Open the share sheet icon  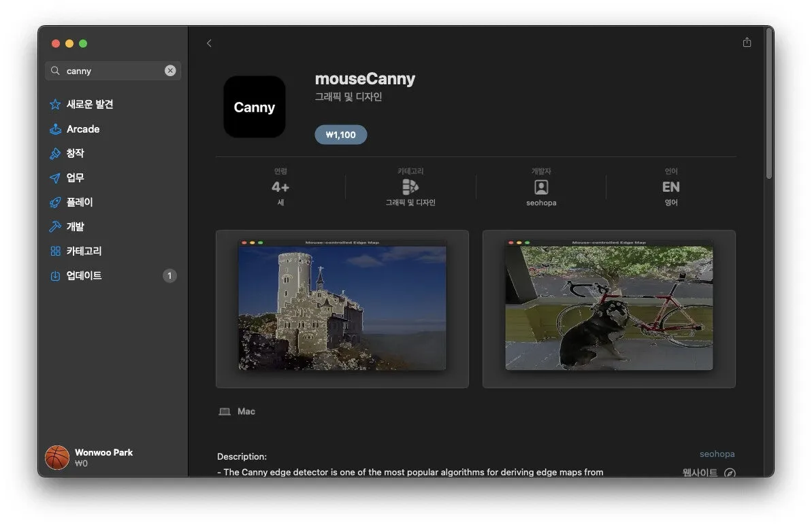(747, 42)
